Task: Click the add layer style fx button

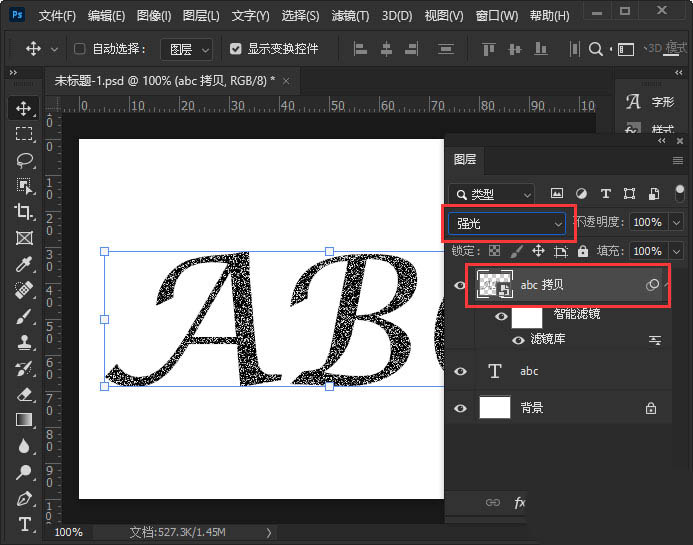Action: (x=520, y=503)
